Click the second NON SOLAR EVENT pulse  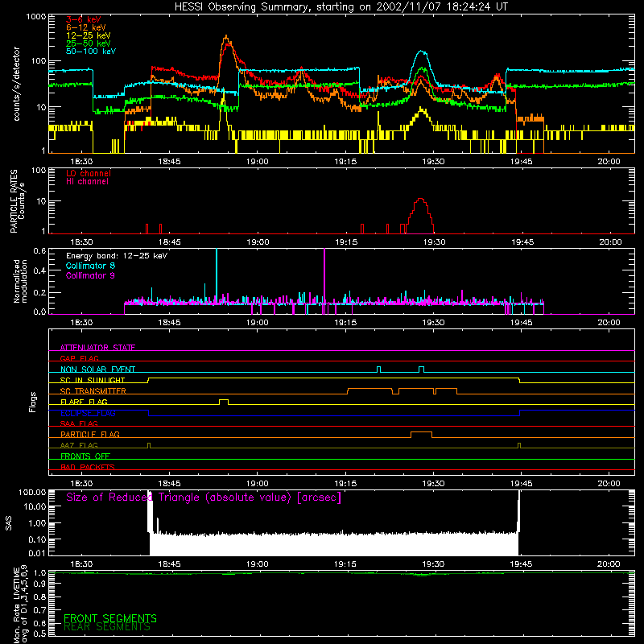click(x=421, y=369)
